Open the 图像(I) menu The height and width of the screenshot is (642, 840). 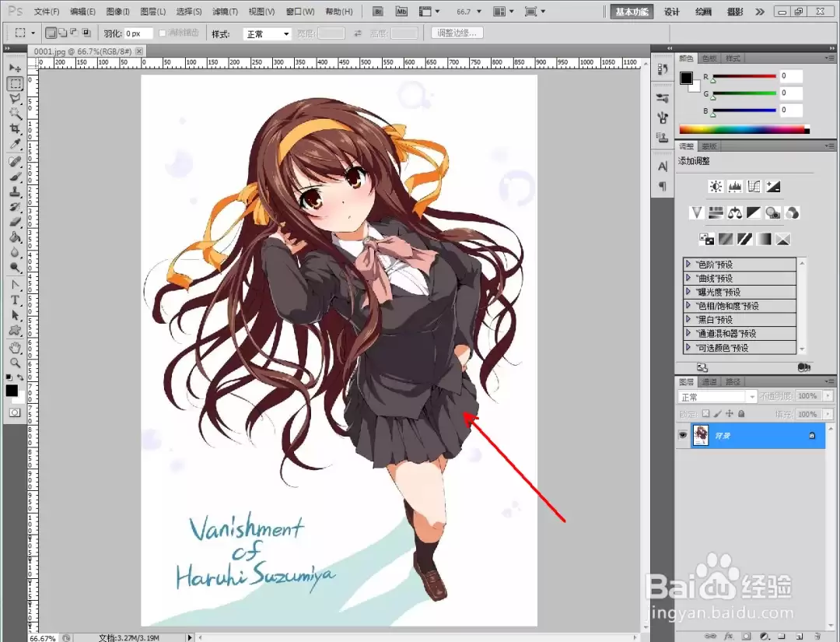pos(118,11)
